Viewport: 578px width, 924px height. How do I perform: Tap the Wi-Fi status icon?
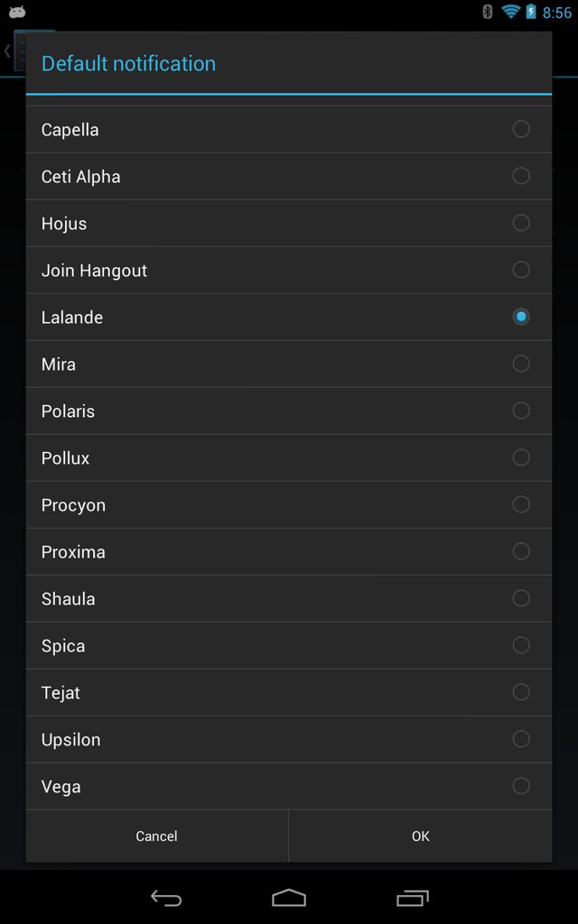tap(510, 11)
